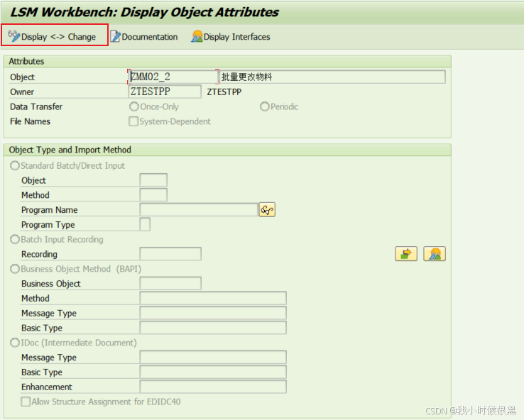Screen dimensions: 524x420
Task: Click the Owner field containing ZTESTPP
Action: [x=165, y=92]
